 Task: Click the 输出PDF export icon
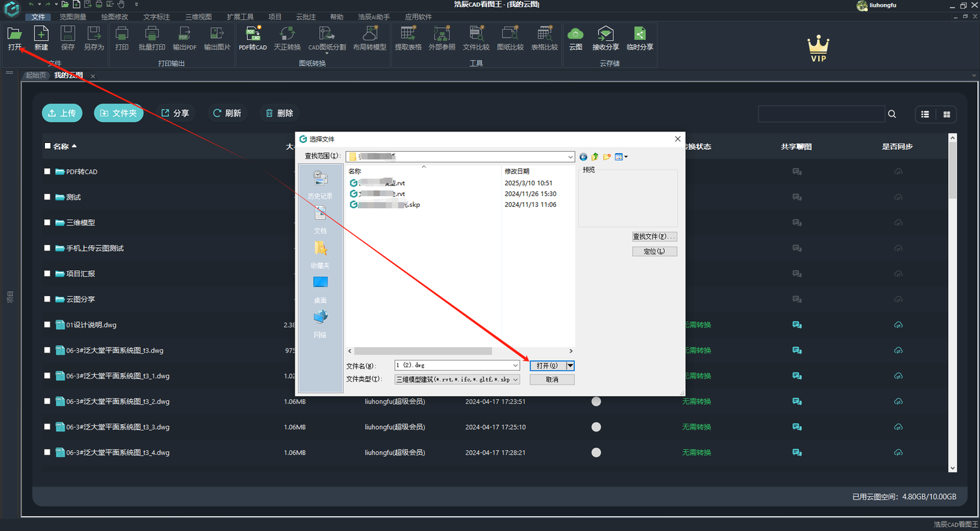point(184,38)
